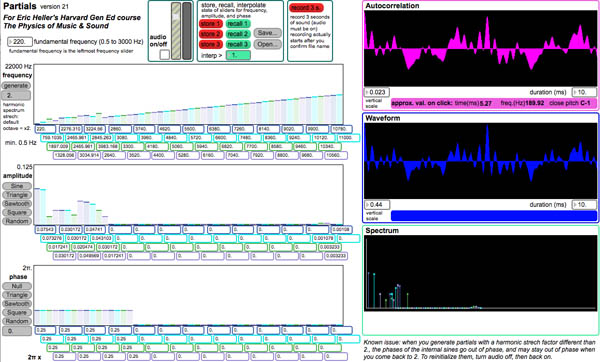This screenshot has height=362, width=600.
Task: Click the frequency box reading 9020.
Action: tap(292, 129)
